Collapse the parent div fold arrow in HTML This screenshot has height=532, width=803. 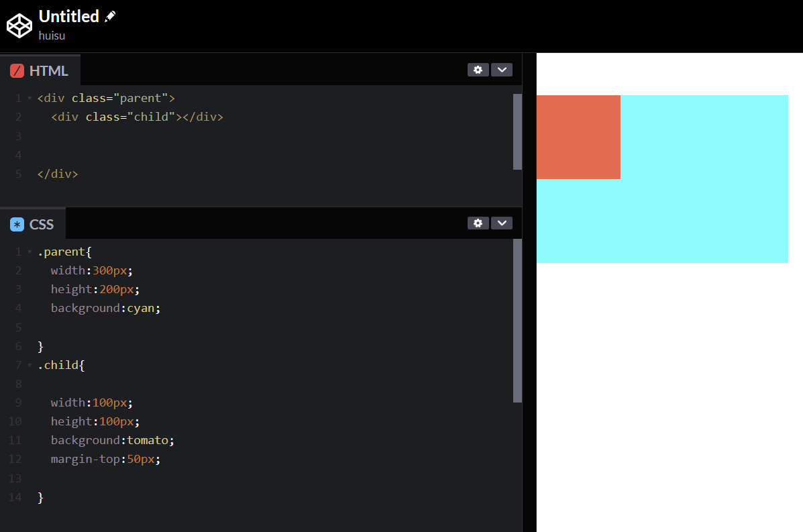point(30,99)
